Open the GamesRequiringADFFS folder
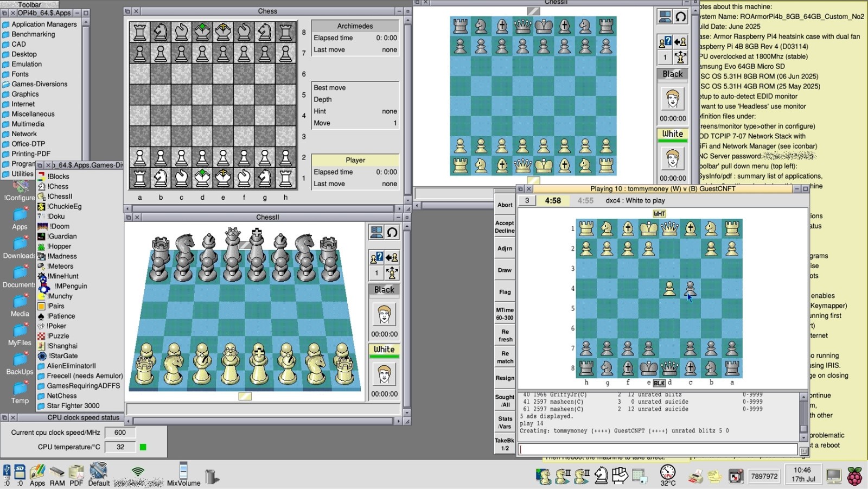This screenshot has width=868, height=489. [x=83, y=386]
